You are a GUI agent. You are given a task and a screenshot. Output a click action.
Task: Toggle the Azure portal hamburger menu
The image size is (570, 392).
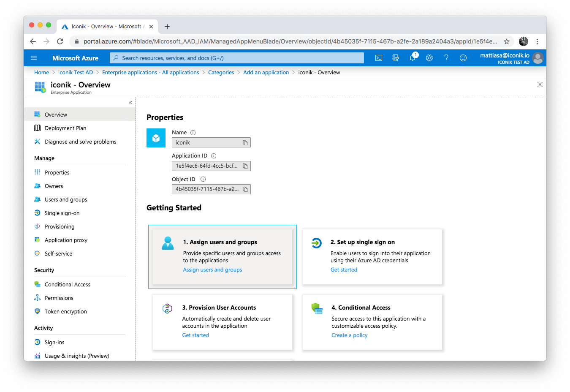point(34,58)
